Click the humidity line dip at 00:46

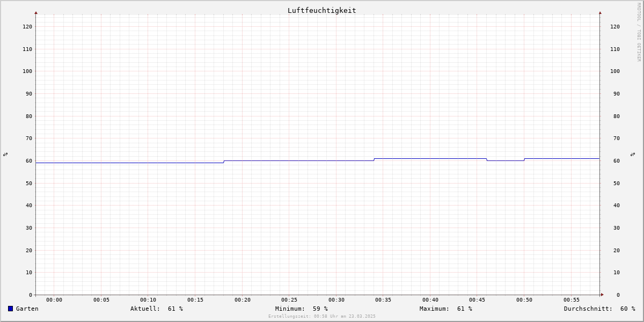(x=487, y=159)
